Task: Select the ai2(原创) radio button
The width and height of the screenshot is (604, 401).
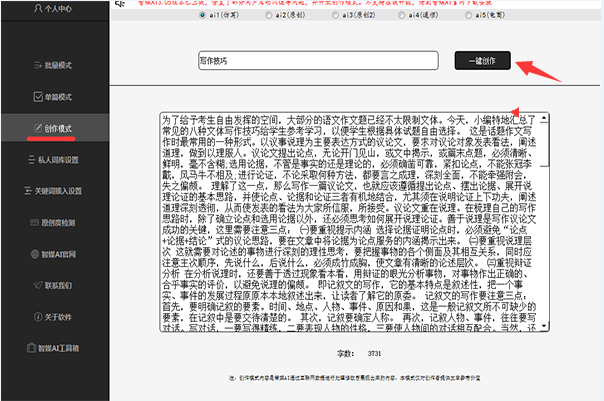Action: click(268, 15)
